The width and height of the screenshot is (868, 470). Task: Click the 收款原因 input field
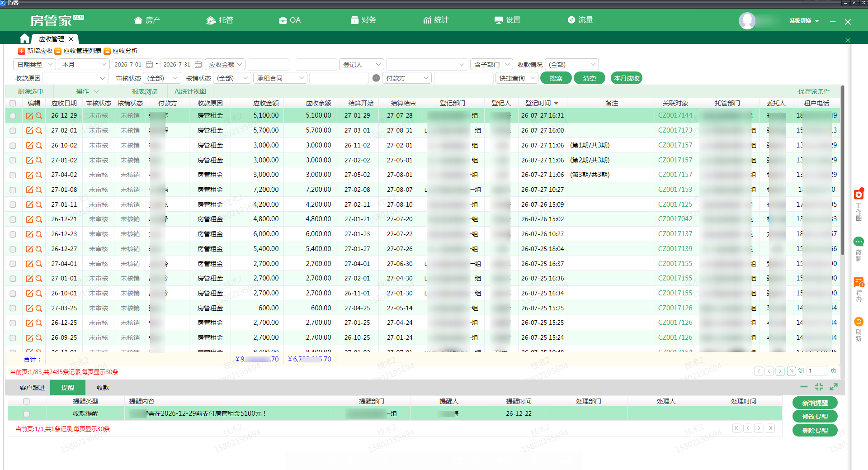point(75,78)
